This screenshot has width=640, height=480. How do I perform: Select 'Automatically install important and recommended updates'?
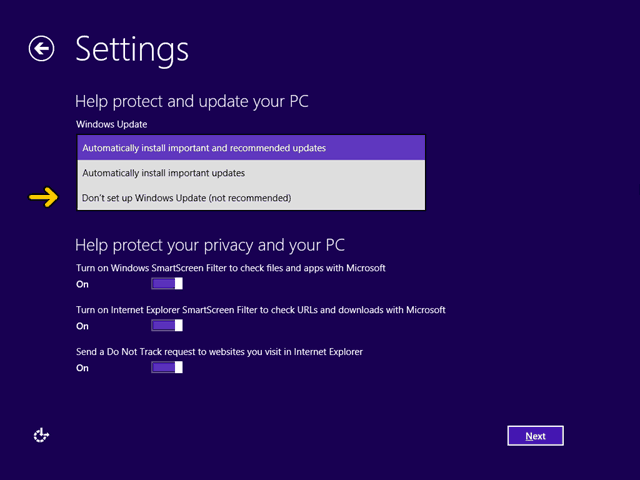(251, 148)
